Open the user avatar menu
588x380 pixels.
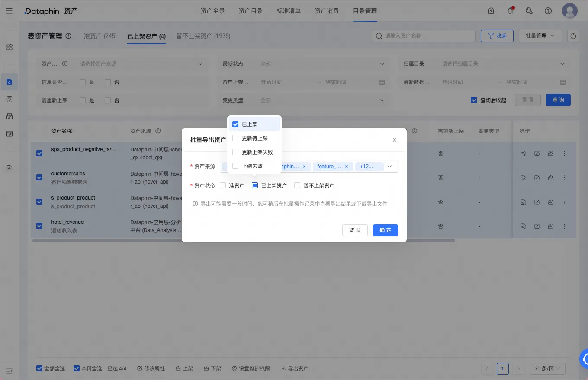[x=570, y=11]
